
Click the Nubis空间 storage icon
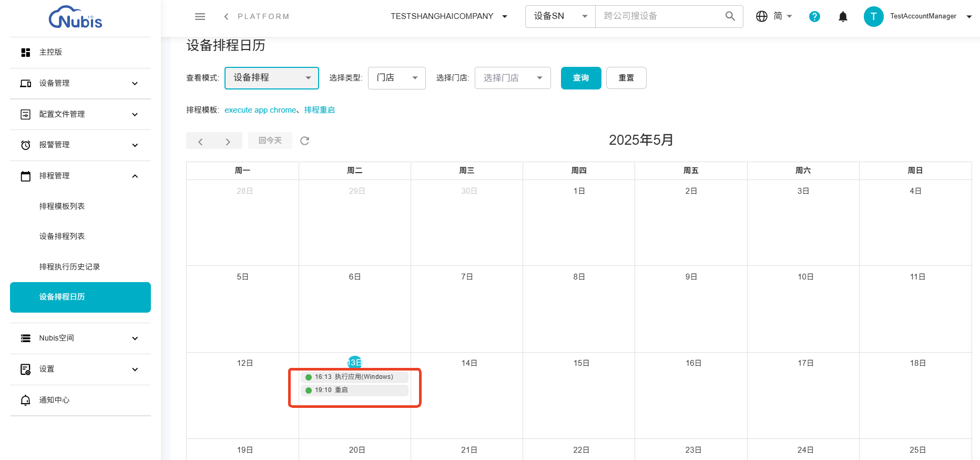click(x=25, y=338)
